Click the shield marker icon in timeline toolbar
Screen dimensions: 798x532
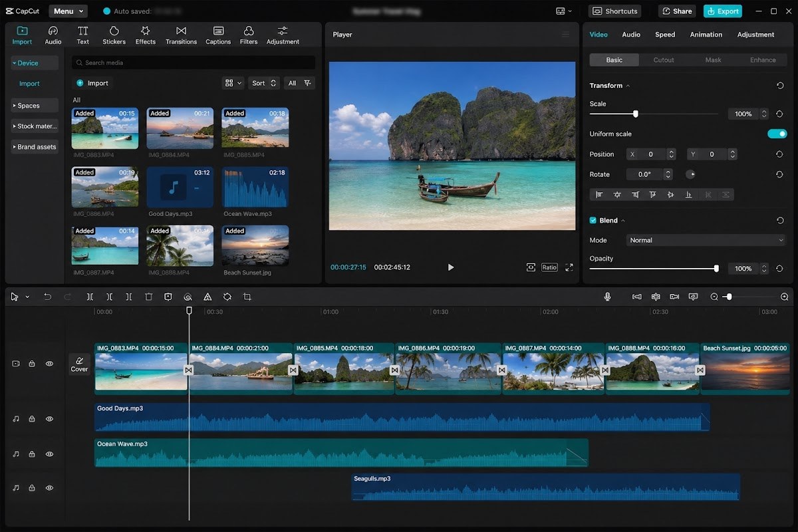click(168, 297)
